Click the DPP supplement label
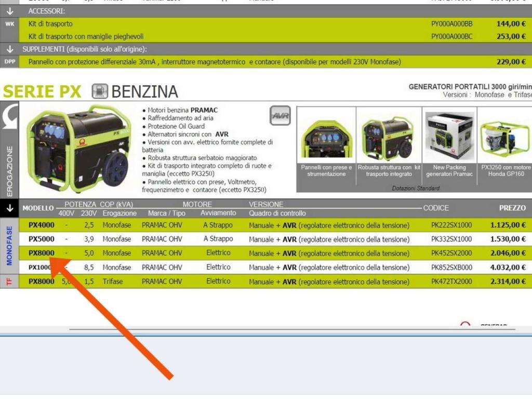The width and height of the screenshot is (532, 399). (10, 62)
